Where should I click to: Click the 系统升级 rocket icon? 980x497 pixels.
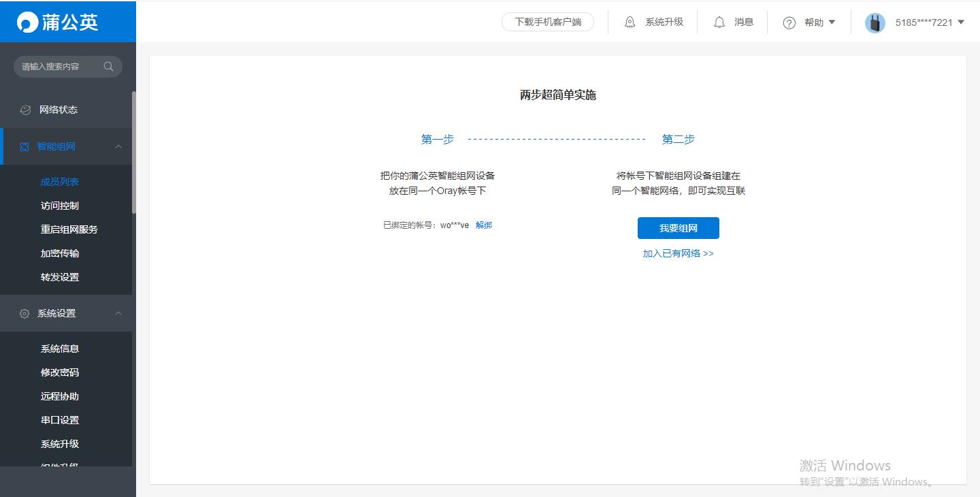(x=630, y=21)
